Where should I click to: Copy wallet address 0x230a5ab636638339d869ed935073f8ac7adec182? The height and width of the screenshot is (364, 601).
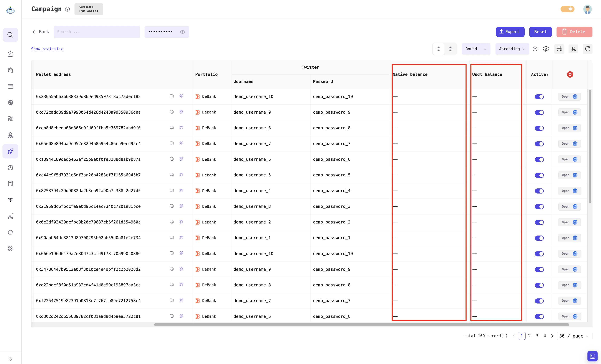pos(172,96)
